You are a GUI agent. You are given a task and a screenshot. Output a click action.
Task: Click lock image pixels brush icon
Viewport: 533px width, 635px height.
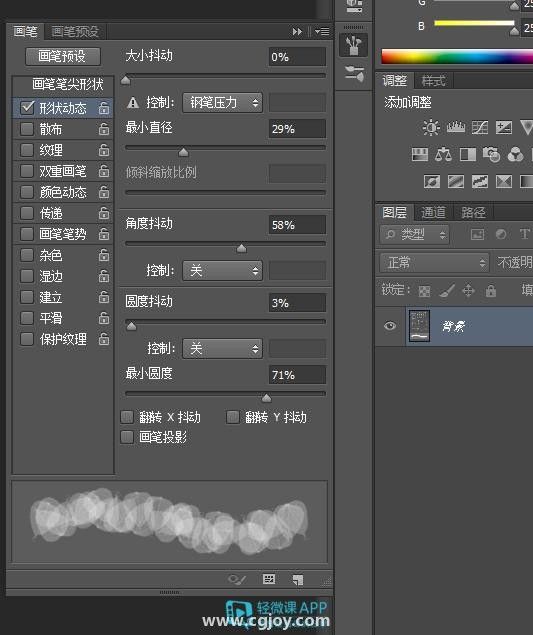(447, 290)
